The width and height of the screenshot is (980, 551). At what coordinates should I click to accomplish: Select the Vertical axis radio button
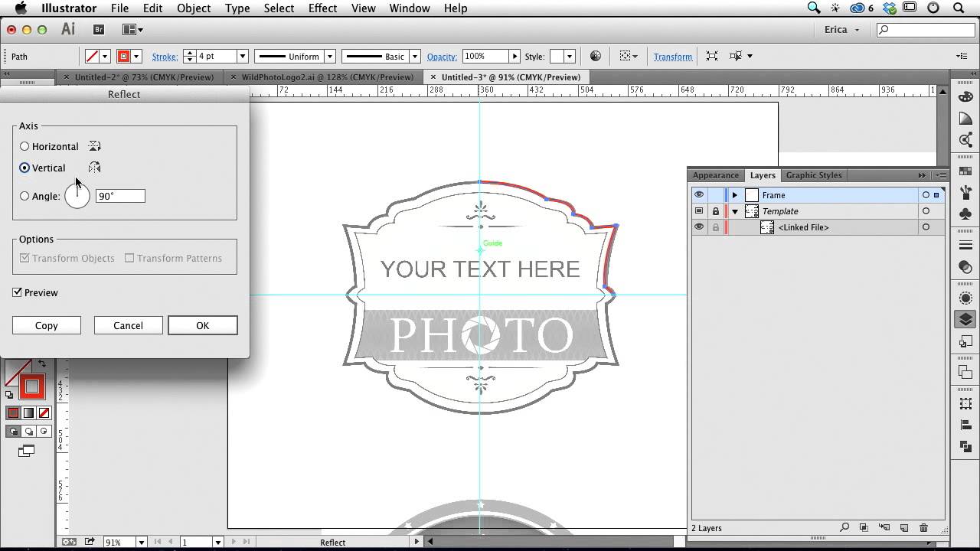24,168
